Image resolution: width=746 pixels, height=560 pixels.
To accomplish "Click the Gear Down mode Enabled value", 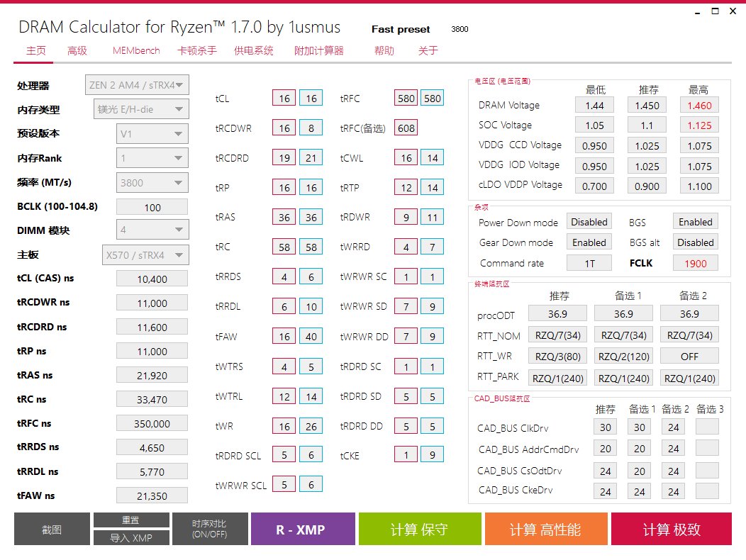I will [x=589, y=242].
